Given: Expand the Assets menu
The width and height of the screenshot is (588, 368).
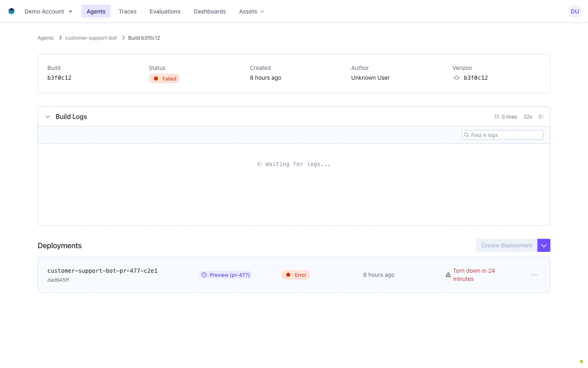Looking at the screenshot, I should coord(252,11).
